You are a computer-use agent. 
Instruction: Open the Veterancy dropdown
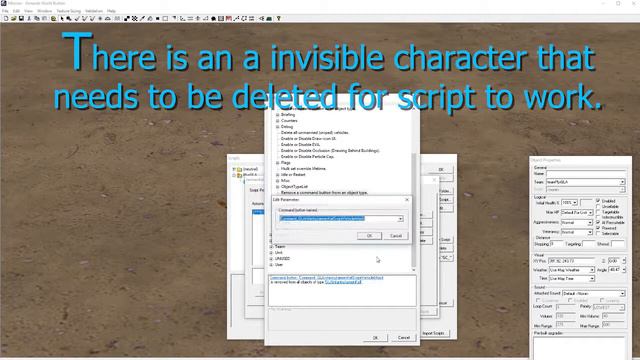[x=590, y=232]
